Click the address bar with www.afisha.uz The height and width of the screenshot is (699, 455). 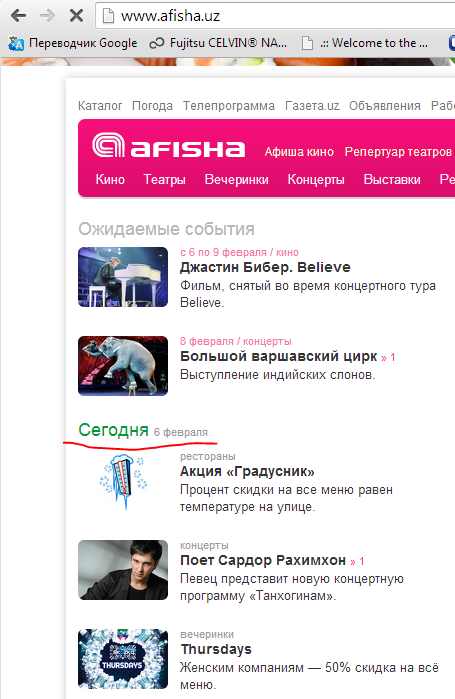(x=276, y=16)
